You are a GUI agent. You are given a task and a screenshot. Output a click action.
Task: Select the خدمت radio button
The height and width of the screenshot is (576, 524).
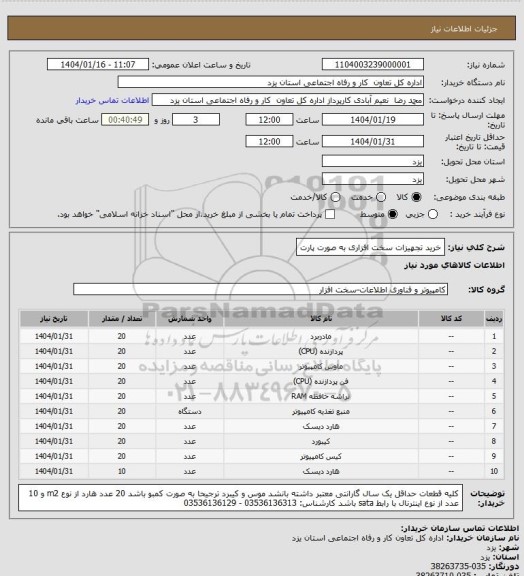[381, 197]
